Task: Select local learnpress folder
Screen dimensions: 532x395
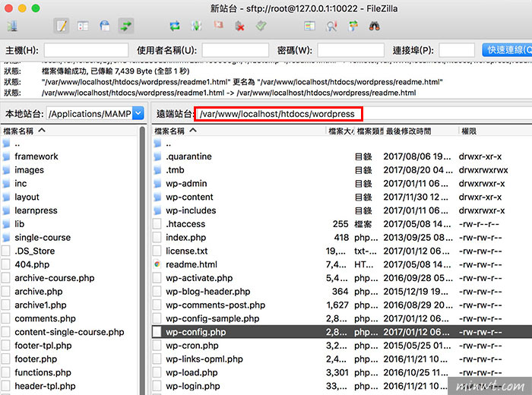Action: [36, 210]
